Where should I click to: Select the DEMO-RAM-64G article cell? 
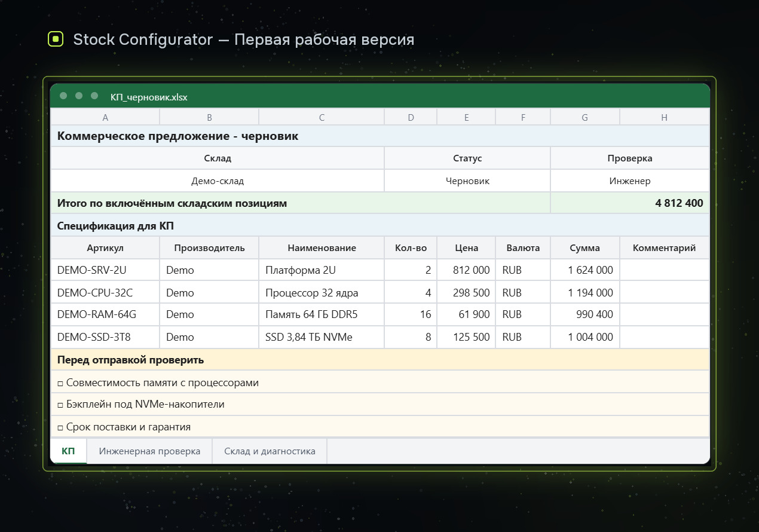(105, 314)
